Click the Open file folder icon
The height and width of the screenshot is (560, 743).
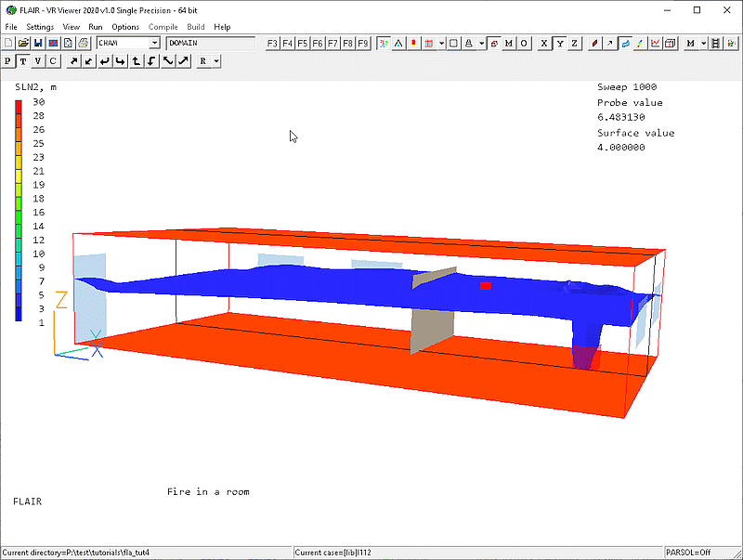point(24,43)
